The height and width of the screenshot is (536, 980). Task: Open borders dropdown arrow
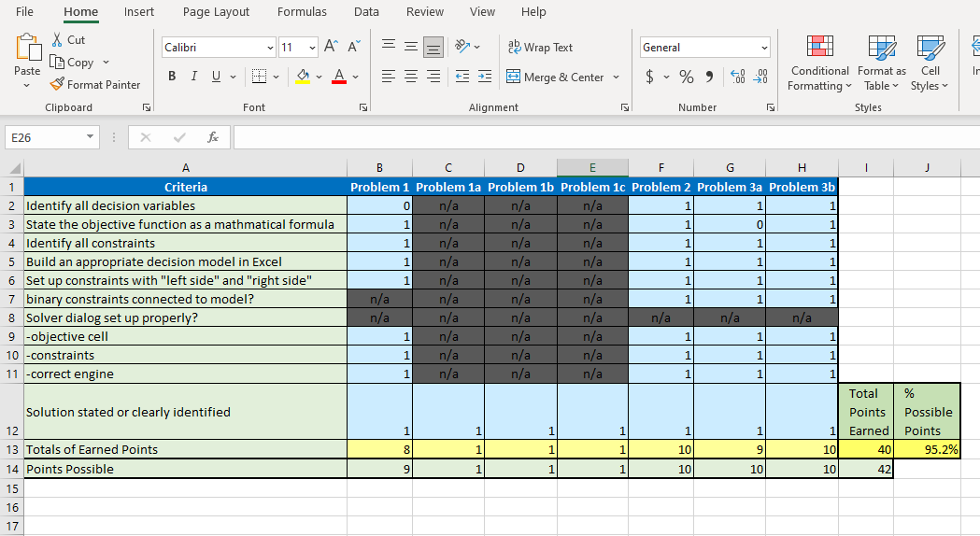(276, 77)
